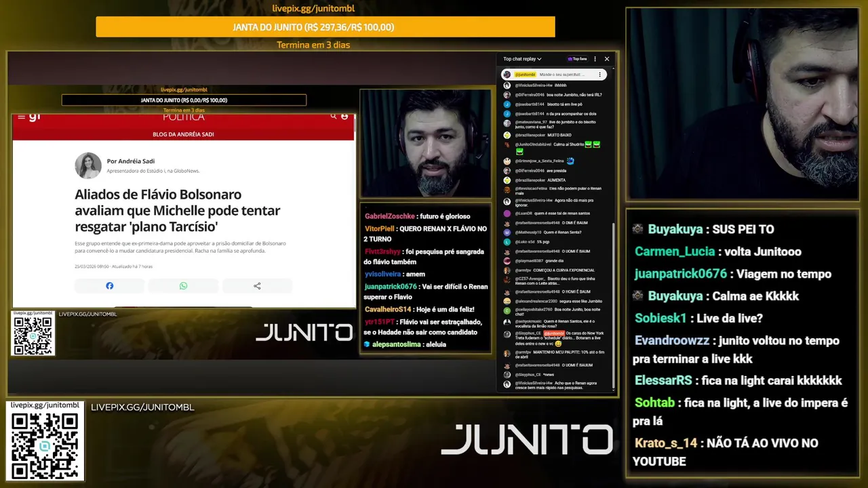The image size is (868, 488).
Task: Share the article on Facebook
Action: (109, 286)
